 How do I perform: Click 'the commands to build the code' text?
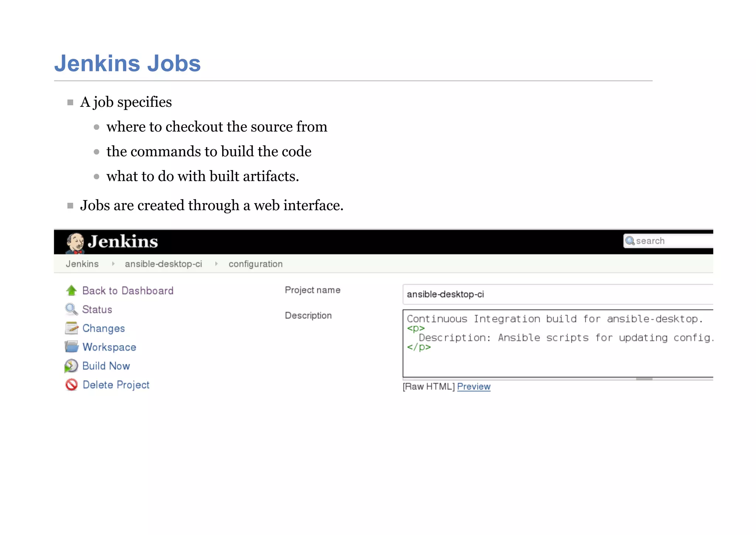point(209,151)
